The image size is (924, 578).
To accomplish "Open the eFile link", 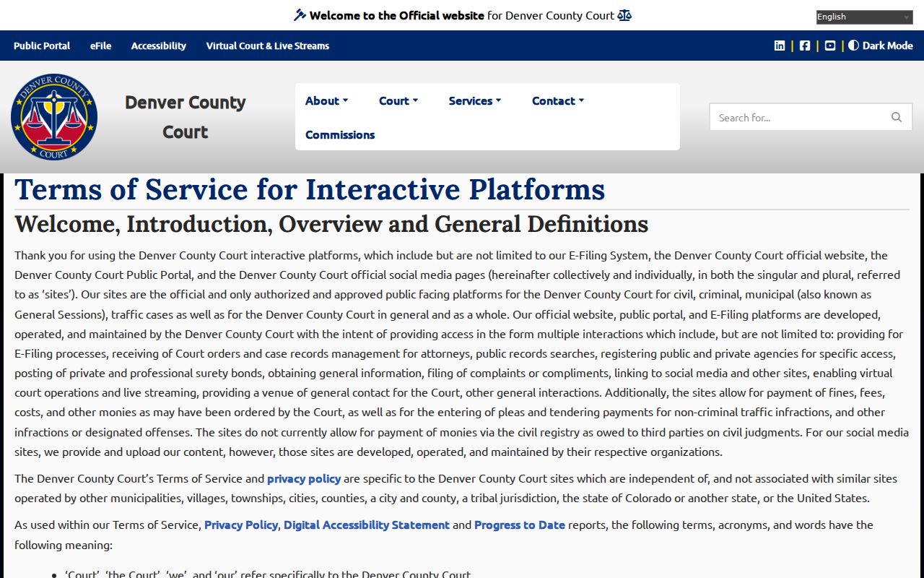I will coord(101,46).
